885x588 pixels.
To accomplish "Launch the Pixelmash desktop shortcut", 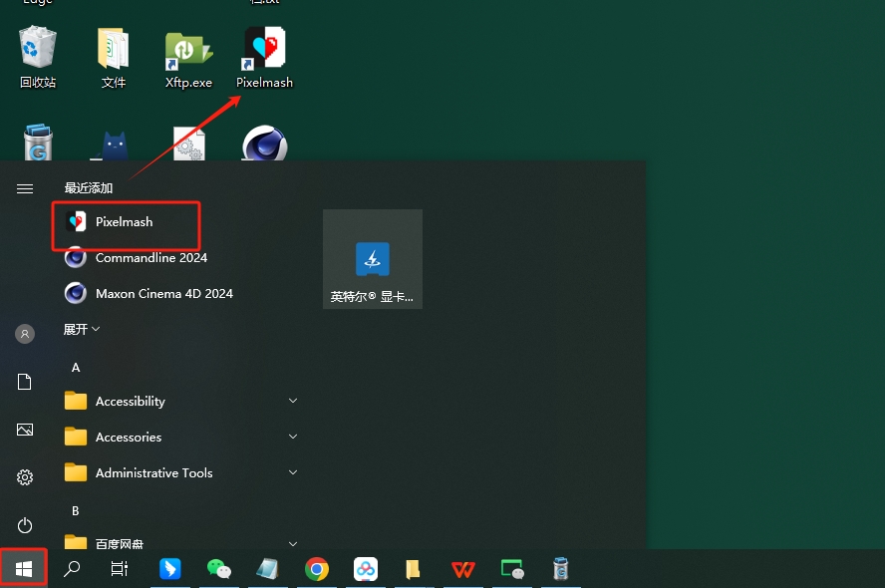I will pyautogui.click(x=264, y=57).
